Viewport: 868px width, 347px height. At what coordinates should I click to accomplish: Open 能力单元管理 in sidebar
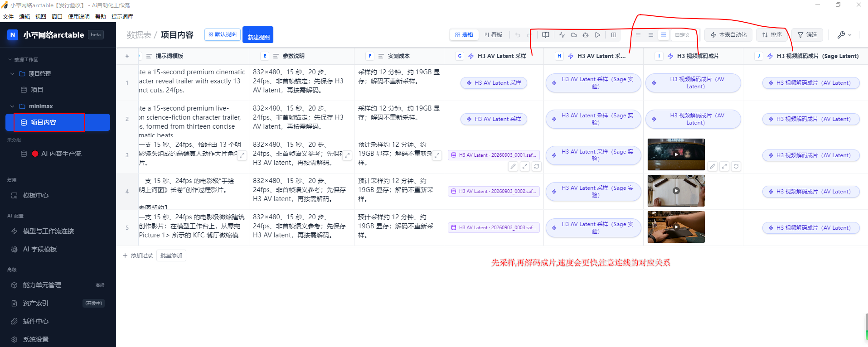[58, 285]
